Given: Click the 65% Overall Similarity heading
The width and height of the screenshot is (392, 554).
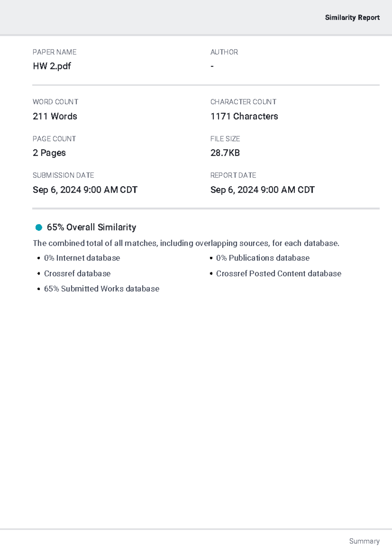Looking at the screenshot, I should (x=91, y=227).
